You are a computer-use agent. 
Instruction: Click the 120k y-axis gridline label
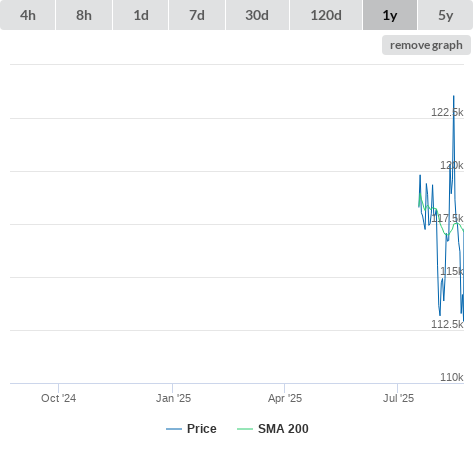point(452,165)
